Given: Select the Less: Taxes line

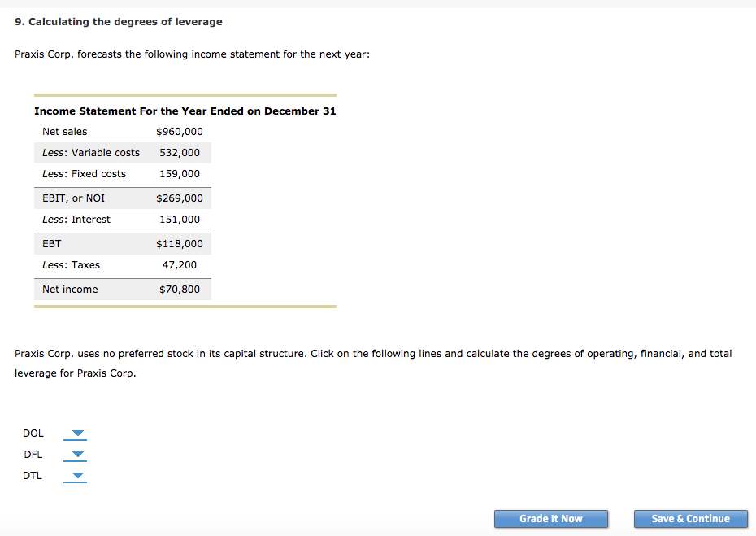Looking at the screenshot, I should [x=72, y=264].
